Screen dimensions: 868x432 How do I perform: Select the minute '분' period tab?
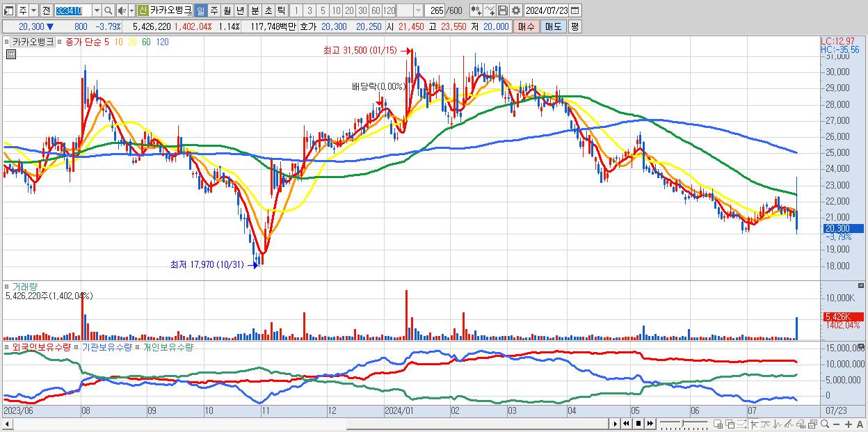[255, 10]
